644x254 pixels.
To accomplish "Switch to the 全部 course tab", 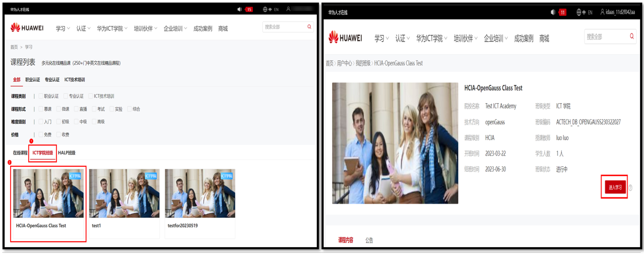I will coord(17,80).
